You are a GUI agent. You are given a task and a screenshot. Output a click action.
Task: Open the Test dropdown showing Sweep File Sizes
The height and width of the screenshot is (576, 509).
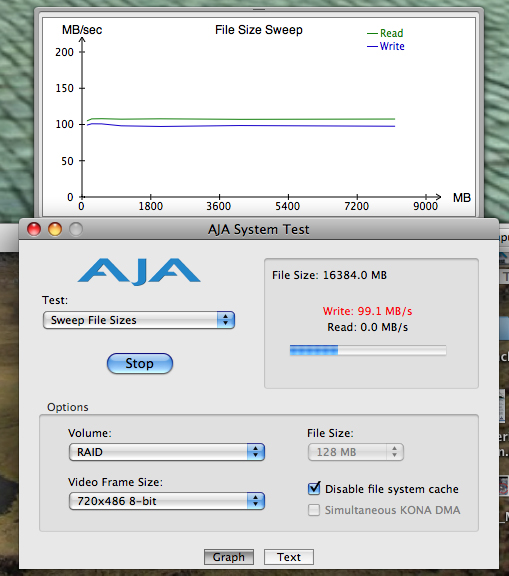tap(139, 320)
